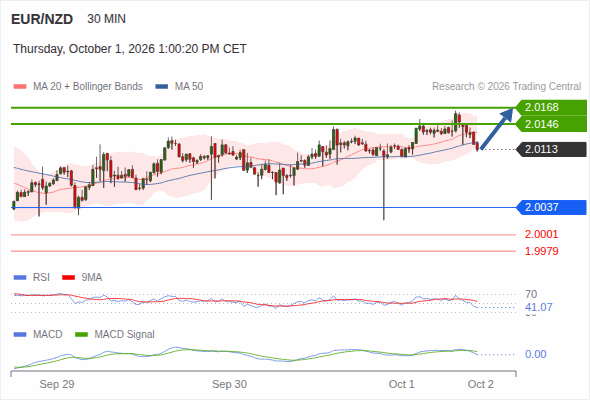
Task: Click the 2.0168 resistance price tag
Action: pyautogui.click(x=551, y=107)
